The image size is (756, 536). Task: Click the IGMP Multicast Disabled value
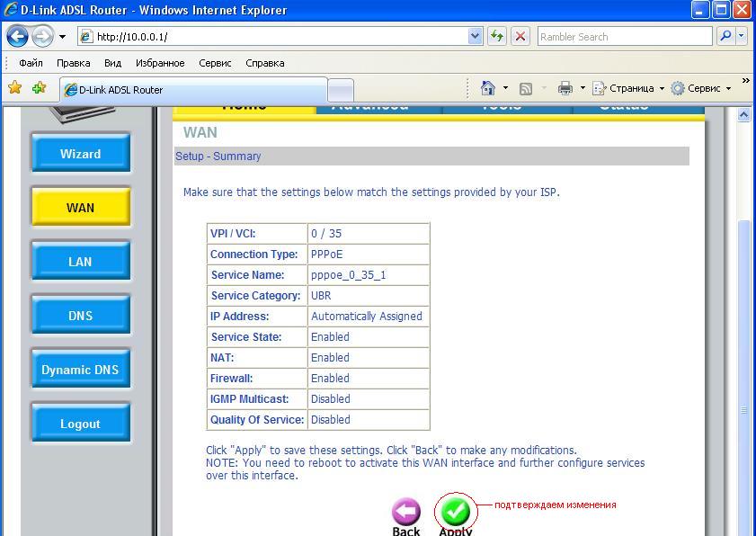(x=330, y=399)
